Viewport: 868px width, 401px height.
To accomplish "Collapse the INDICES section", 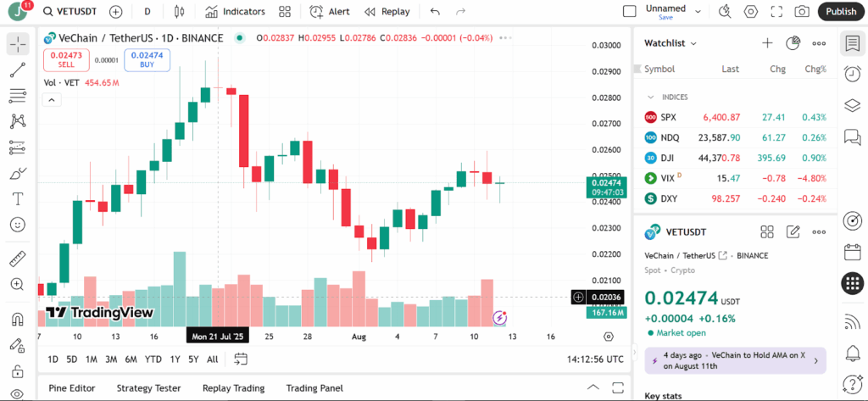I will point(651,97).
